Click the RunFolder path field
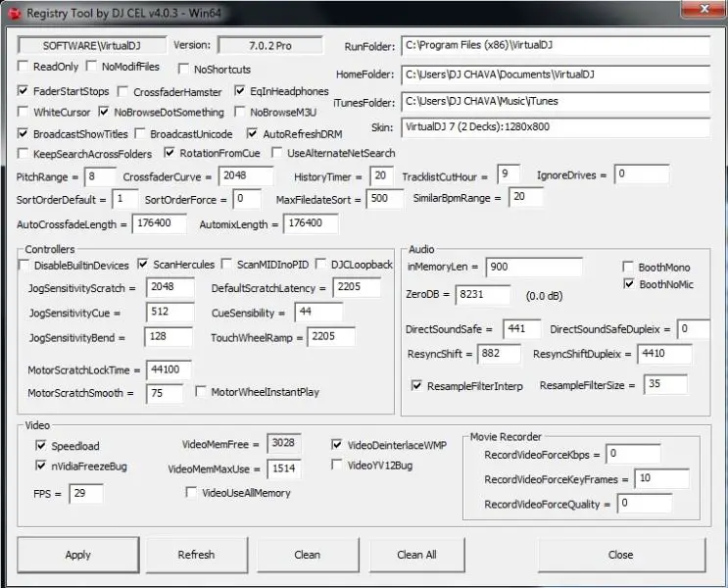Viewport: 728px width, 588px height. [x=556, y=45]
